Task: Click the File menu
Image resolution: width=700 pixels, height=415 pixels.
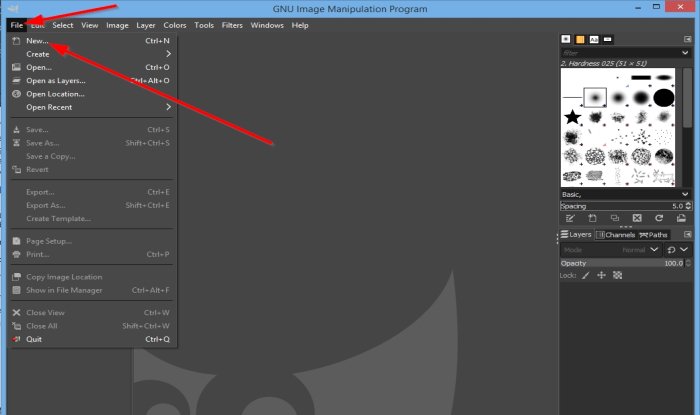Action: point(17,25)
